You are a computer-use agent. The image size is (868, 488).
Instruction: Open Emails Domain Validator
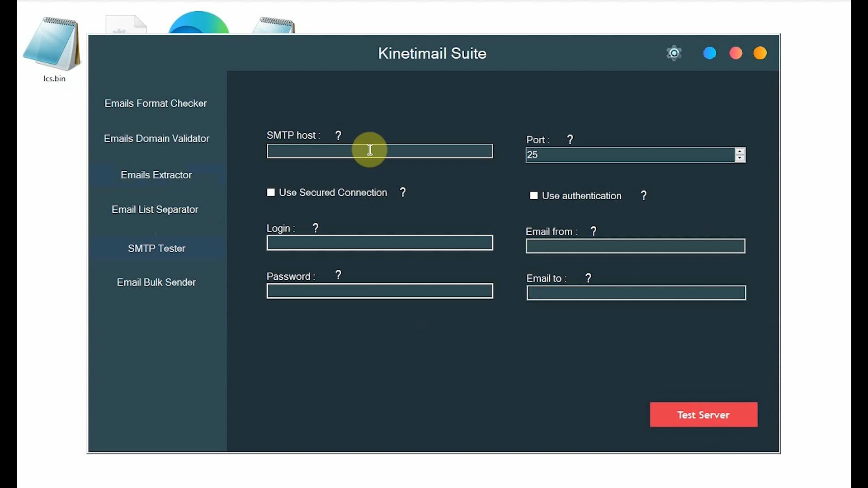pyautogui.click(x=156, y=138)
